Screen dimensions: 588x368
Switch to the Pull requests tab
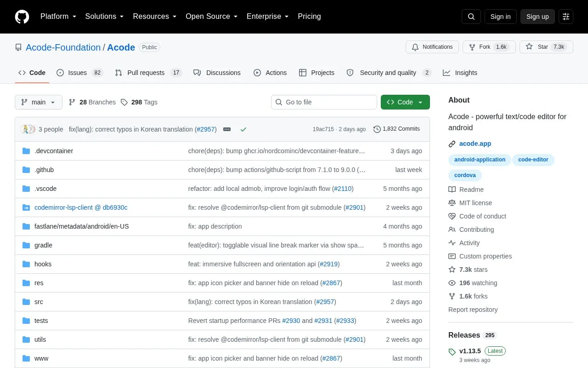pyautogui.click(x=148, y=73)
